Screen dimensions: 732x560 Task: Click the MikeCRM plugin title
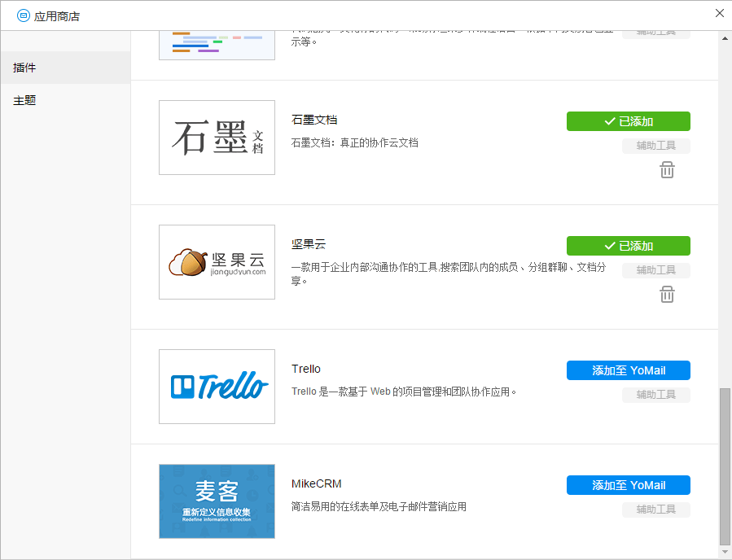point(317,484)
